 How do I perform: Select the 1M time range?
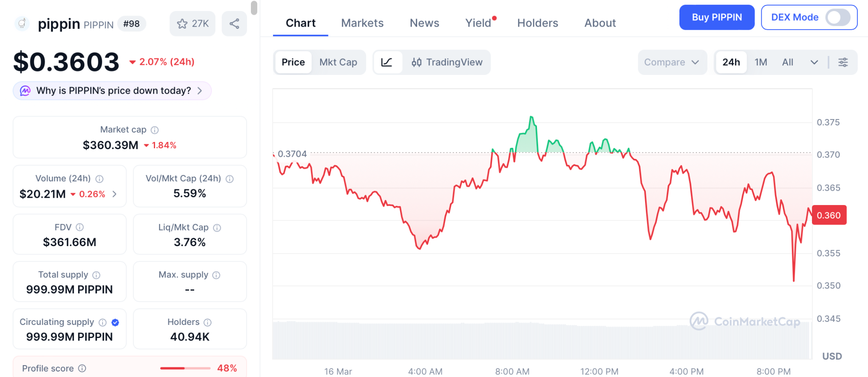[761, 62]
